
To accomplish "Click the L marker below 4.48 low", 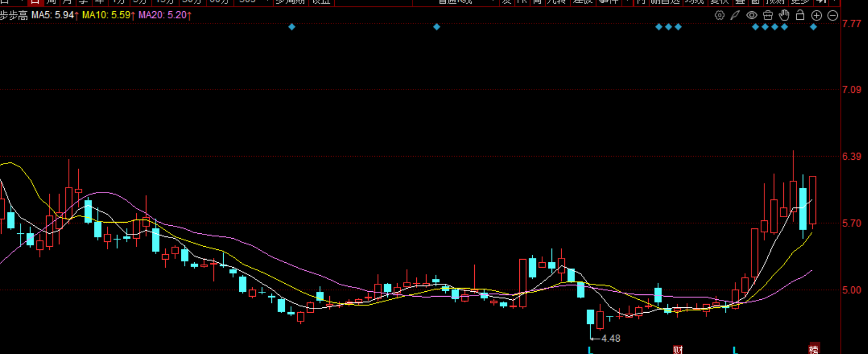I will tap(591, 350).
